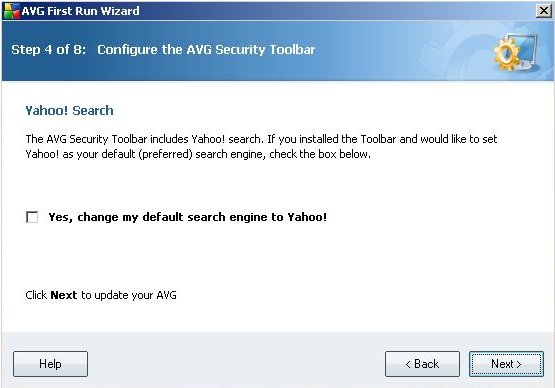This screenshot has height=388, width=555.
Task: Close the AVG First Run Wizard window
Action: (x=544, y=11)
